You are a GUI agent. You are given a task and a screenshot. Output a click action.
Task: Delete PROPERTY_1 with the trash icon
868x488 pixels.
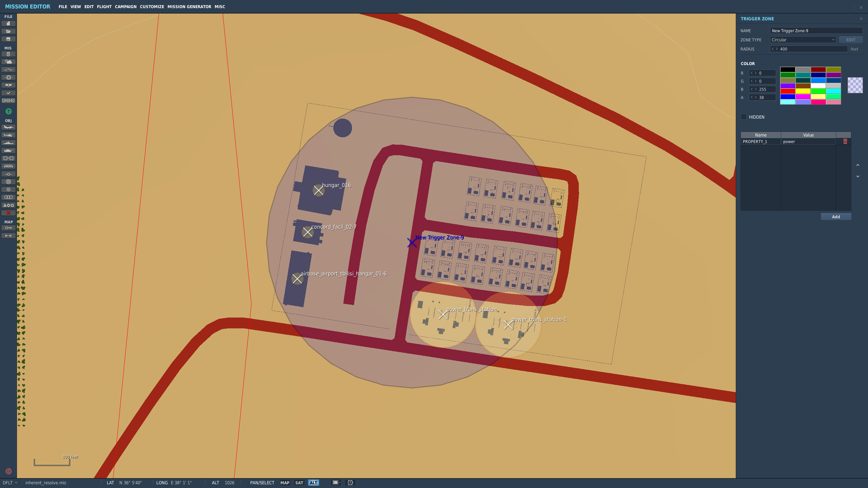(x=845, y=142)
